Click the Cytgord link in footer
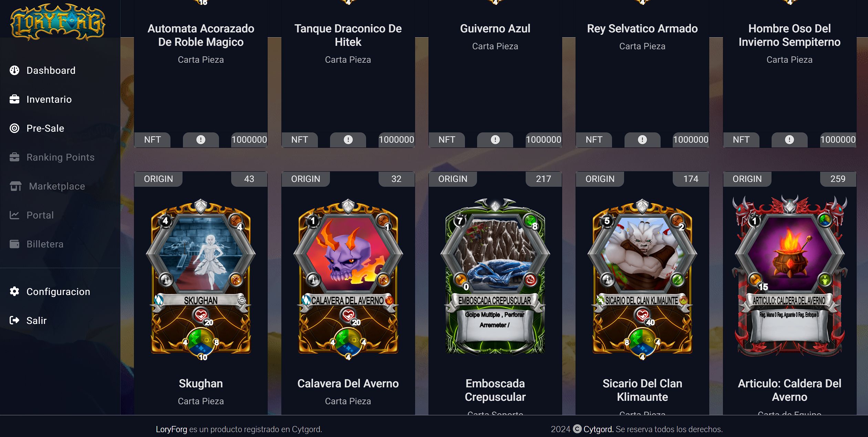The height and width of the screenshot is (437, 868). coord(598,429)
